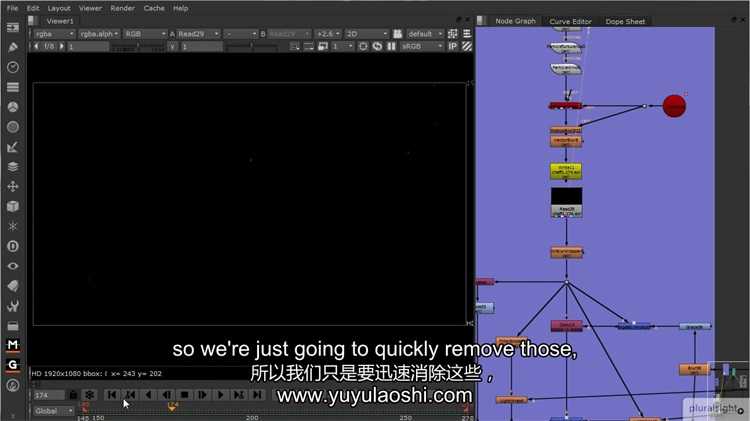750x421 pixels.
Task: Toggle the striped clipping warning button
Action: (x=467, y=46)
